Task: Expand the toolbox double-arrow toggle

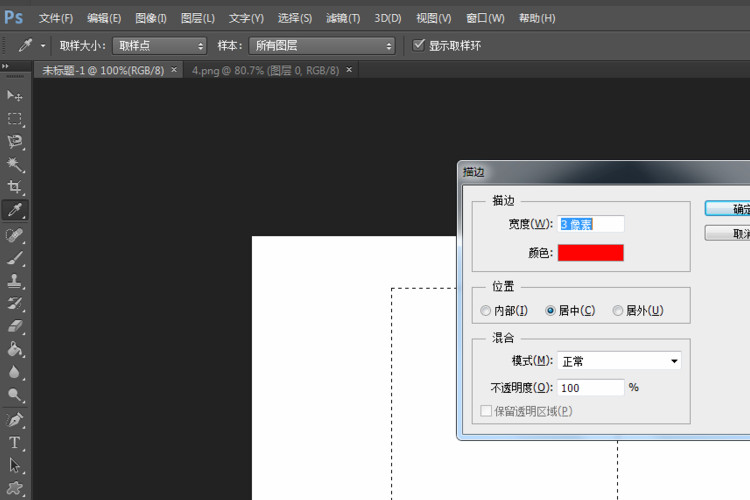Action: pyautogui.click(x=5, y=66)
